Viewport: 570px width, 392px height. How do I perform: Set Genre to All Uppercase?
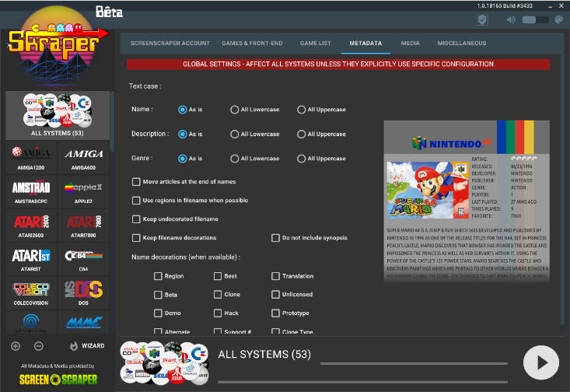click(x=301, y=159)
